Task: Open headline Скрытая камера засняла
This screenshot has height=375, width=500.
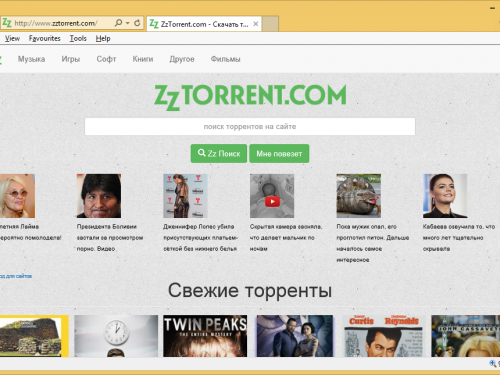Action: [x=286, y=238]
